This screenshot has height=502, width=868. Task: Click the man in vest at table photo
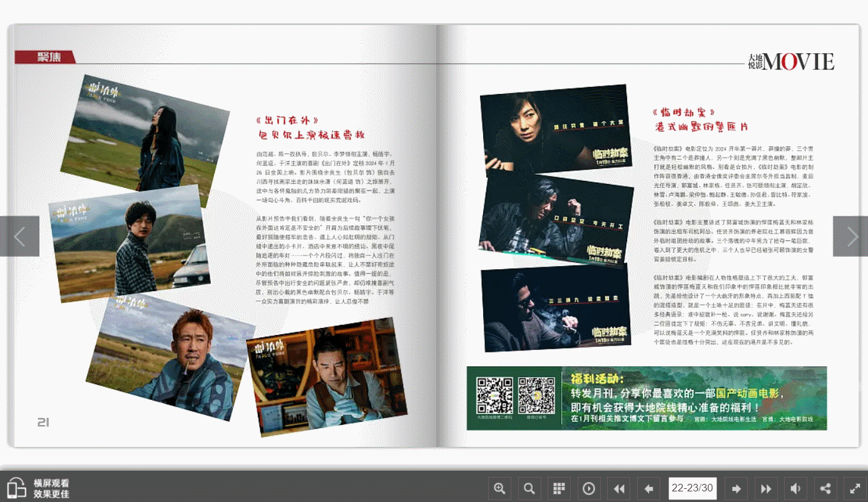pos(326,377)
